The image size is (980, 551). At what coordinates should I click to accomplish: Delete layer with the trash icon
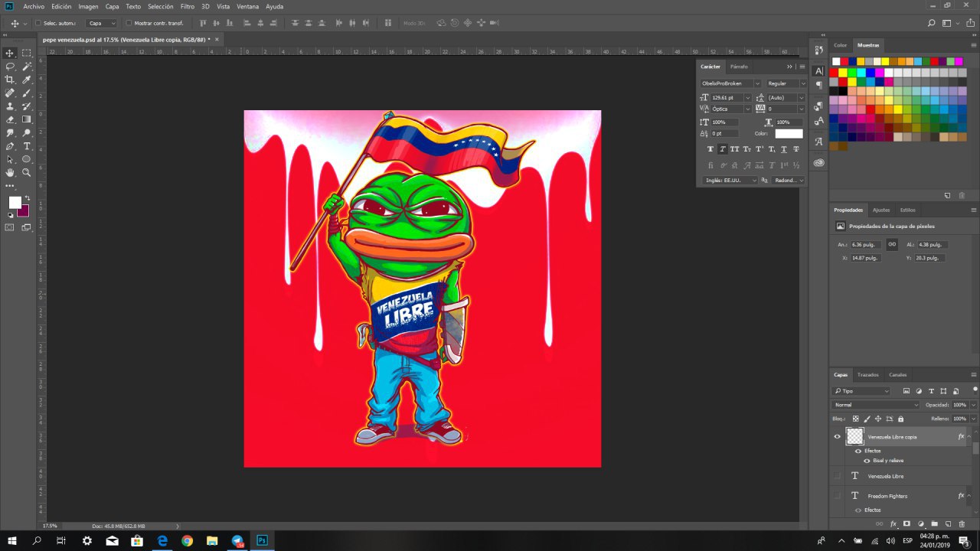(x=962, y=524)
